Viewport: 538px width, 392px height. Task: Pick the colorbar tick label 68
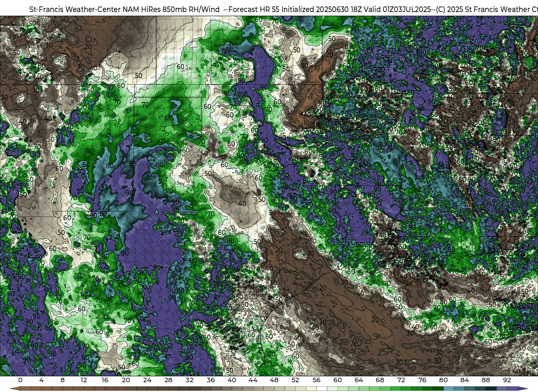tap(380, 380)
